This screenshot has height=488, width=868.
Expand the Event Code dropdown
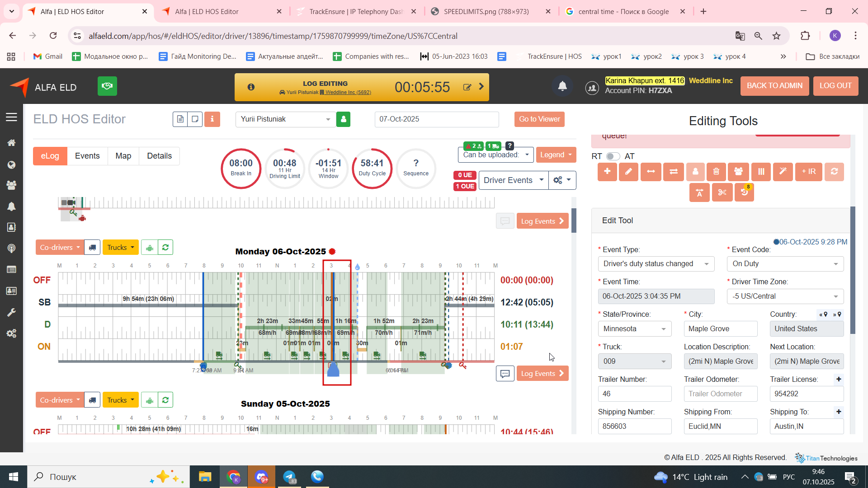(x=785, y=264)
